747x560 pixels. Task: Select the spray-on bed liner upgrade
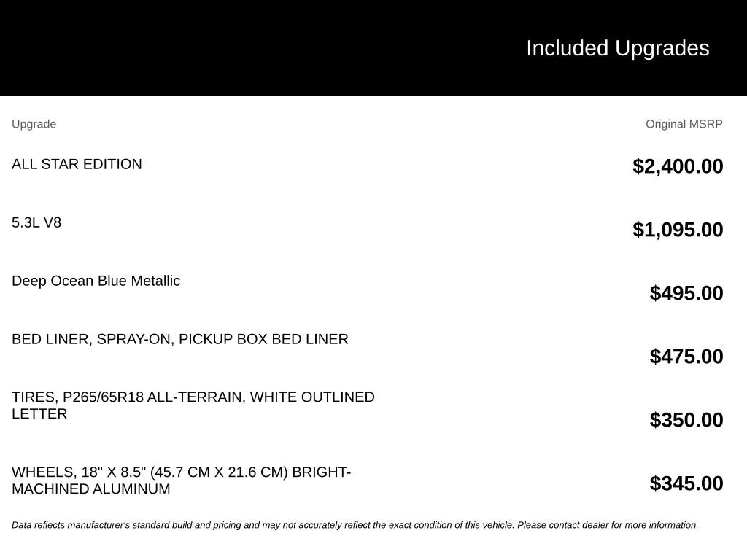[x=179, y=339]
